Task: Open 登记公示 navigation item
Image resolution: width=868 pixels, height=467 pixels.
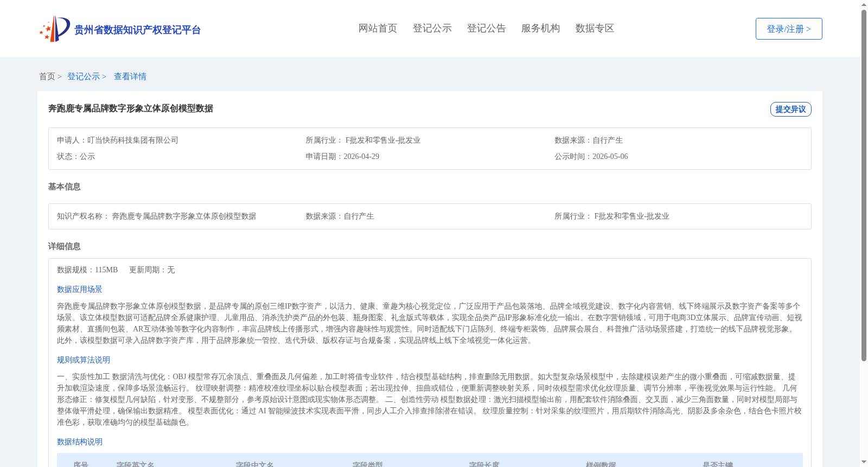Action: coord(432,28)
